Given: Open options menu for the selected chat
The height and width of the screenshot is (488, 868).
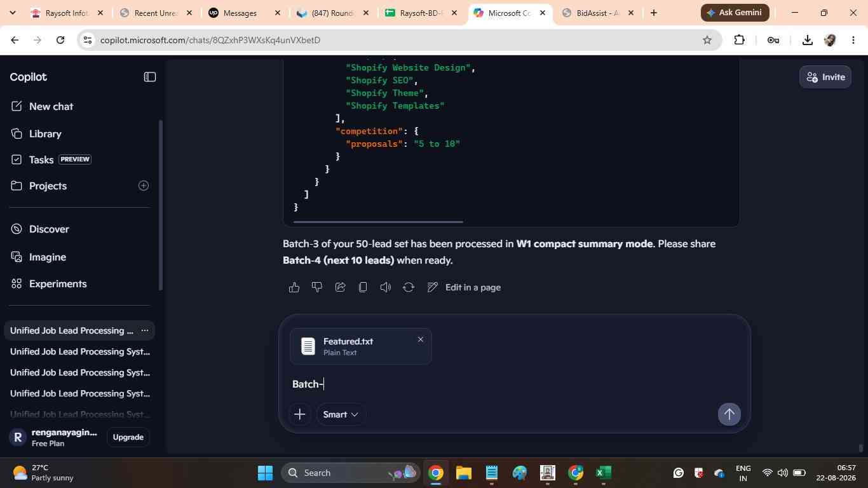Looking at the screenshot, I should tap(144, 330).
